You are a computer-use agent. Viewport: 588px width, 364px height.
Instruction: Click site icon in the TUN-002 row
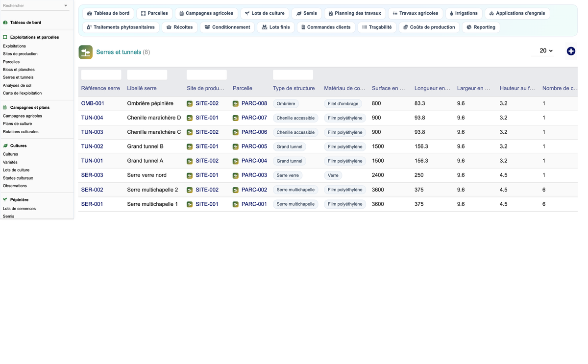[x=190, y=146]
